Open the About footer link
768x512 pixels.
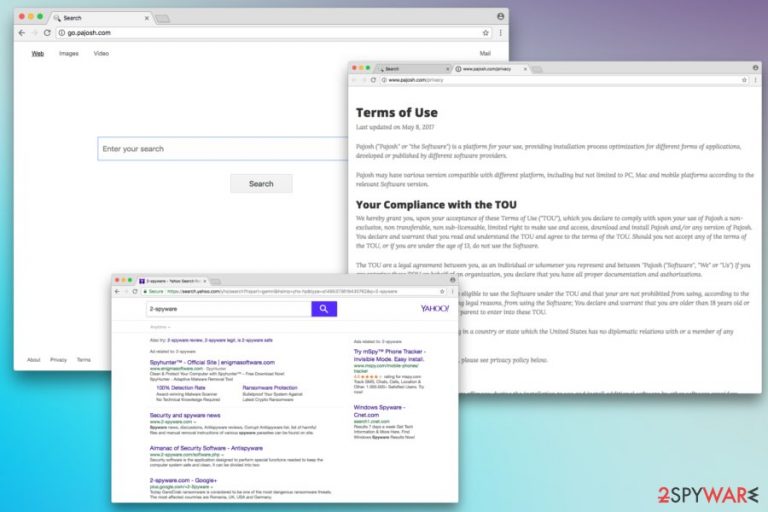pyautogui.click(x=33, y=360)
